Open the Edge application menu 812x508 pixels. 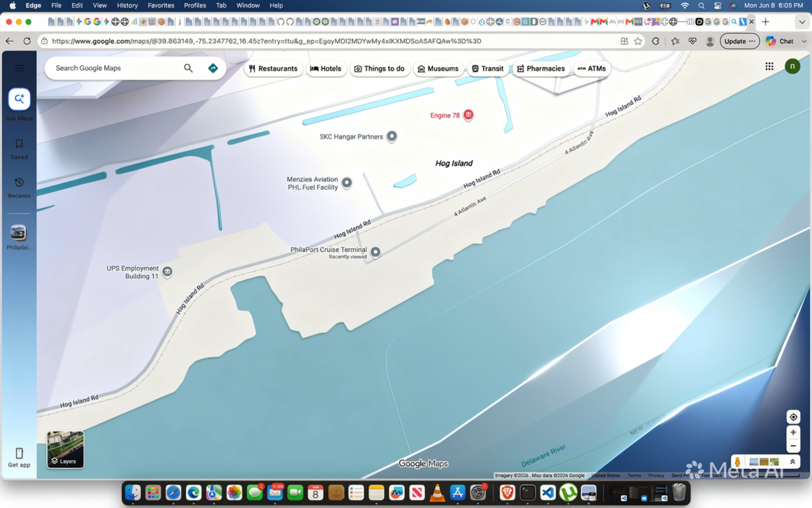tap(33, 5)
